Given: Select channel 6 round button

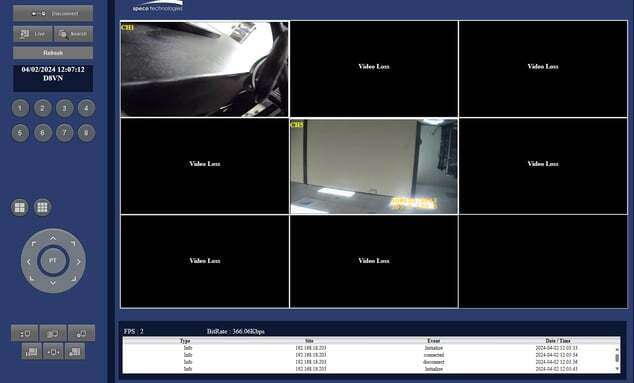Looking at the screenshot, I should point(42,133).
